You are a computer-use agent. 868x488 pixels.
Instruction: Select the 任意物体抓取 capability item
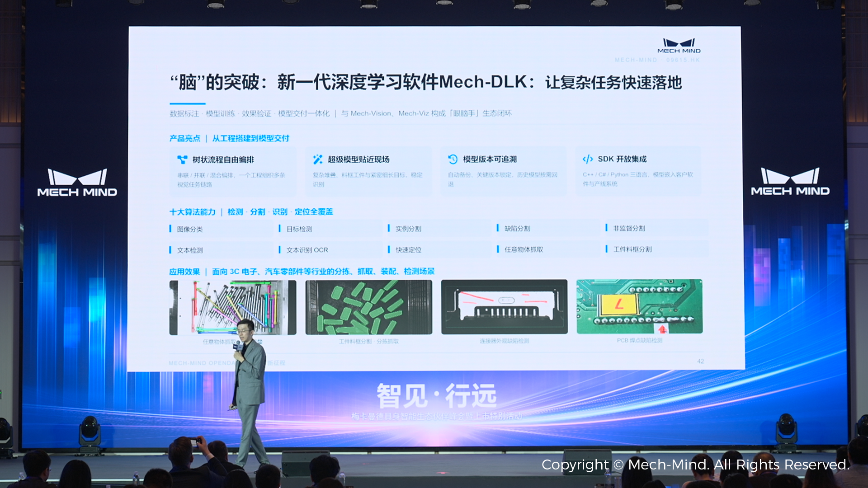coord(548,249)
